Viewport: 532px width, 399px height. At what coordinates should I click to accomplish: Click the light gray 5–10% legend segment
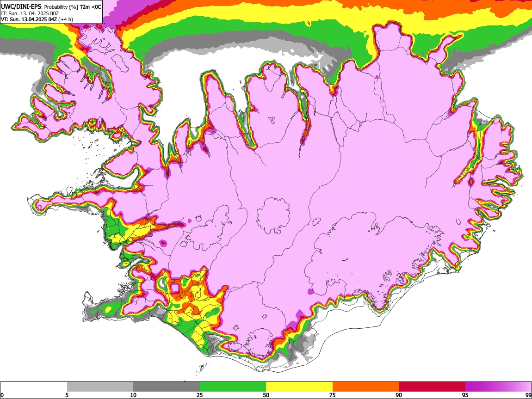pos(100,387)
